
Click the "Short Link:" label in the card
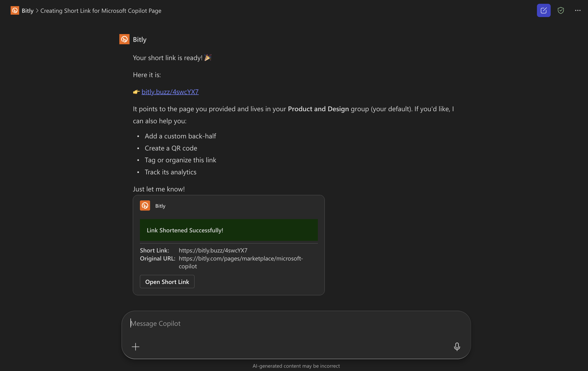click(154, 250)
